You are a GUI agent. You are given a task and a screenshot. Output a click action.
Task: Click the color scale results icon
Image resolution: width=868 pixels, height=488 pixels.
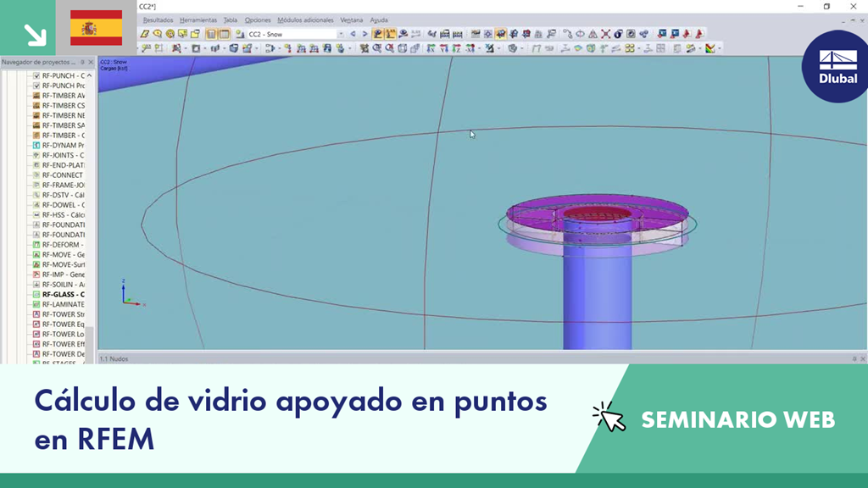(710, 48)
